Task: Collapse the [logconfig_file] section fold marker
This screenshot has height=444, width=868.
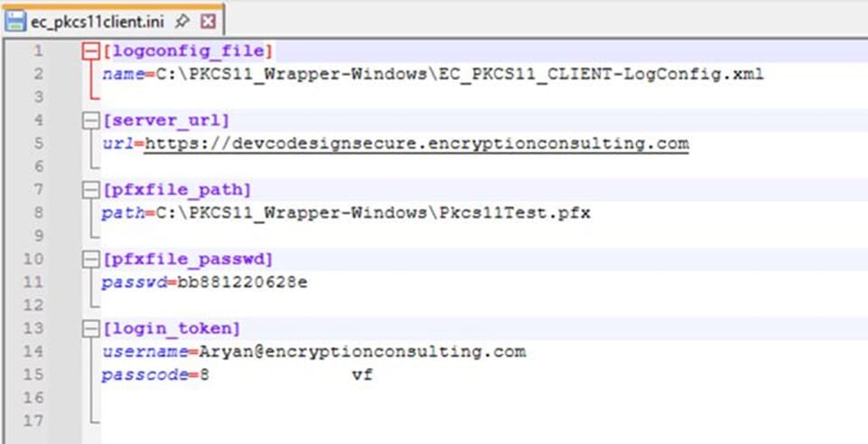Action: 89,51
